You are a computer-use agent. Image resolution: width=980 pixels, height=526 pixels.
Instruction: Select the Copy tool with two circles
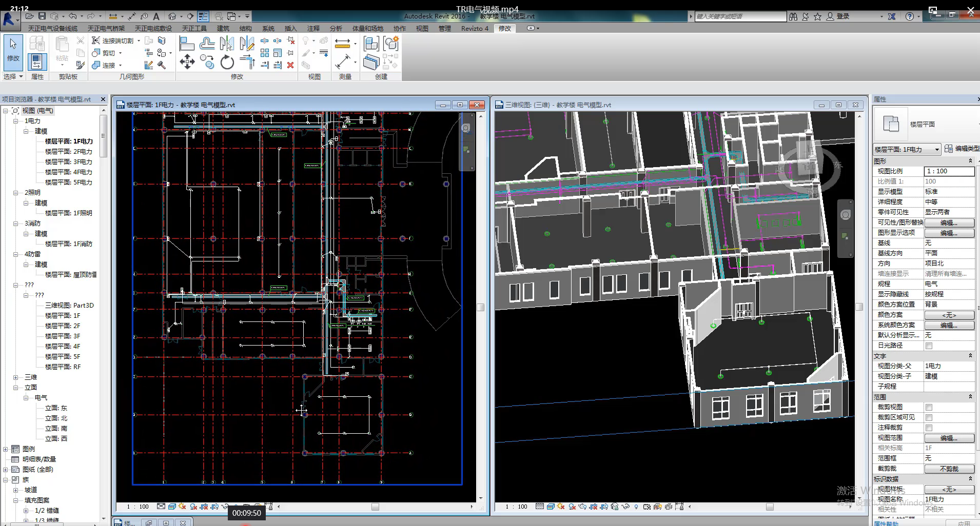click(x=207, y=62)
